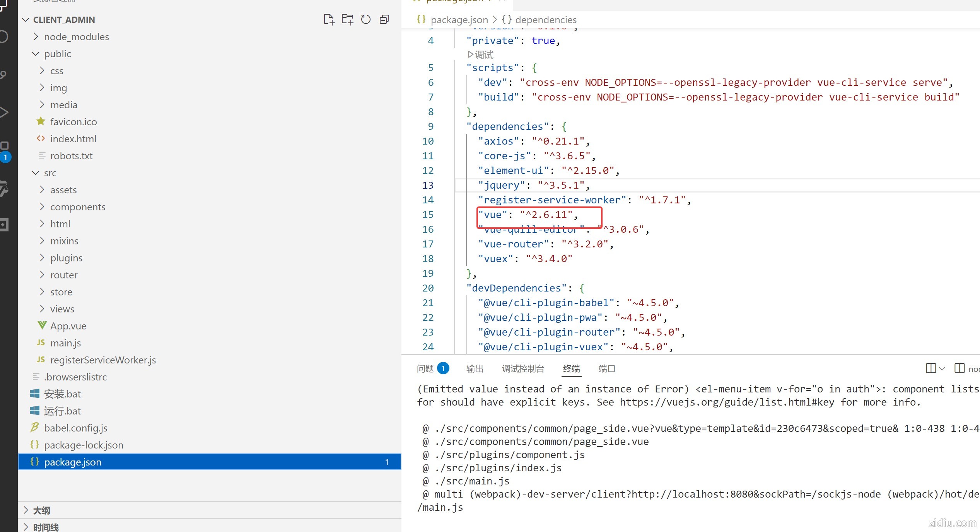Collapse all folders in the explorer
This screenshot has height=532, width=980.
coord(384,19)
